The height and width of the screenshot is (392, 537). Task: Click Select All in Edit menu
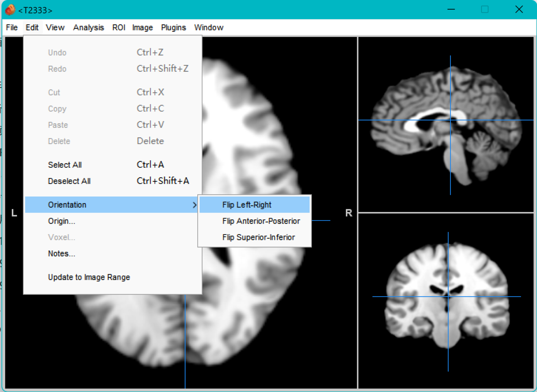pyautogui.click(x=65, y=165)
